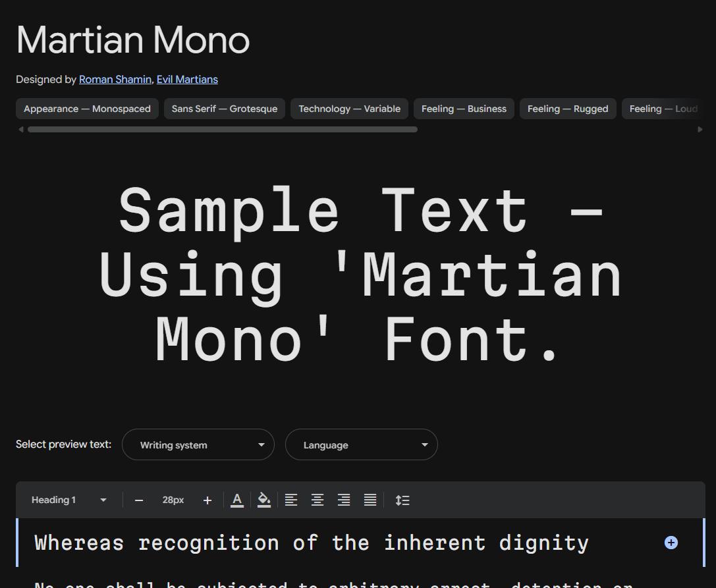716x588 pixels.
Task: Open the Heading 1 style dropdown
Action: pos(69,500)
